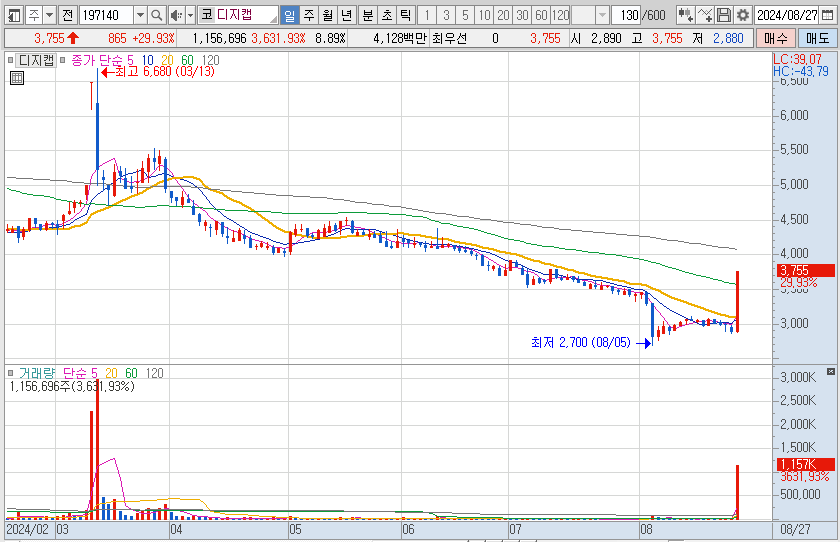Click the change rate +29.93% value

click(x=153, y=39)
